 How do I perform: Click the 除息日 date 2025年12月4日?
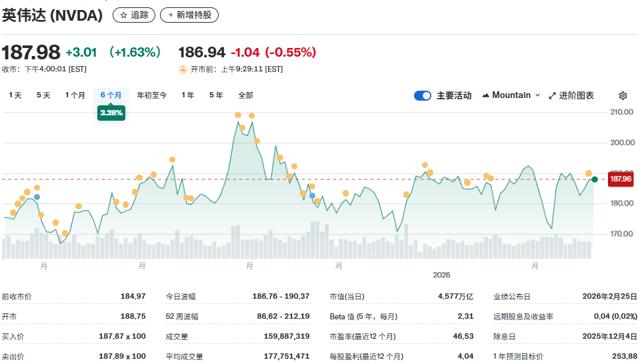coord(610,336)
